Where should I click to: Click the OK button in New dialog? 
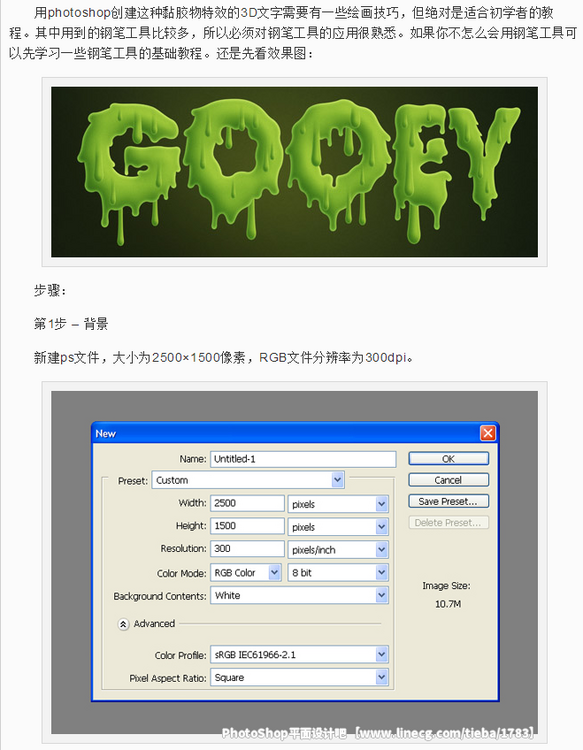449,459
